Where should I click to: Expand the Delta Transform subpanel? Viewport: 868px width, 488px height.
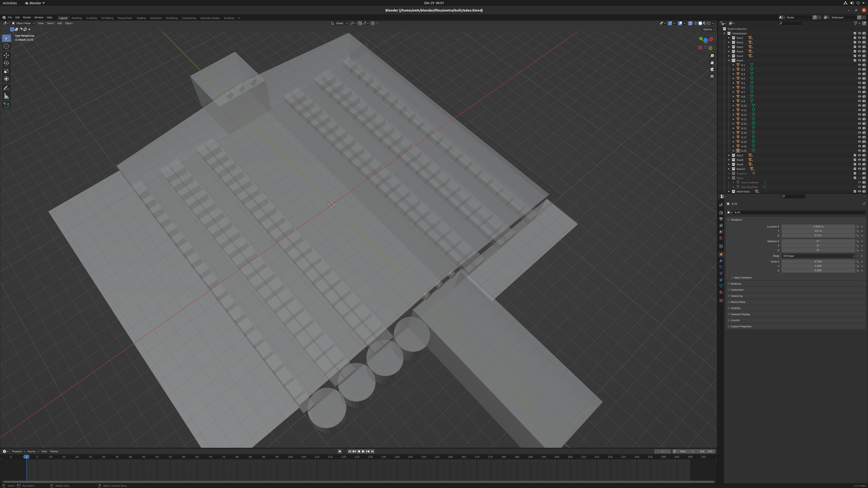pos(743,277)
